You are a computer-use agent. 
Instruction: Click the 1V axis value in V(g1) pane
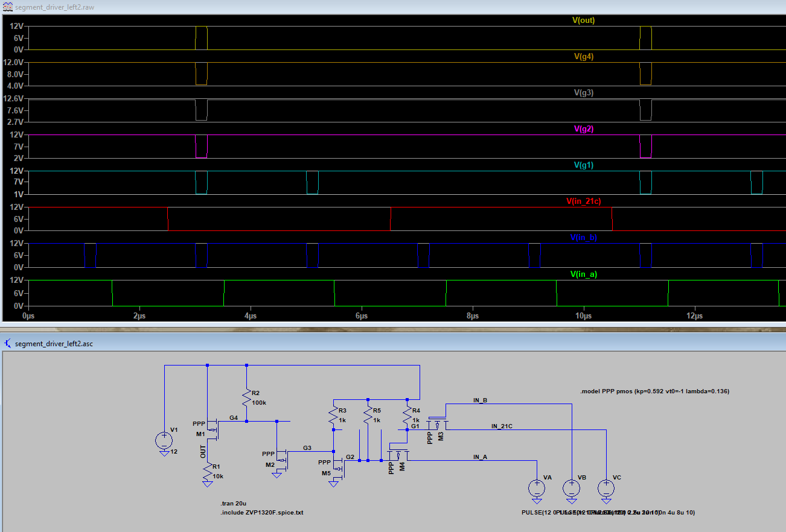click(18, 195)
